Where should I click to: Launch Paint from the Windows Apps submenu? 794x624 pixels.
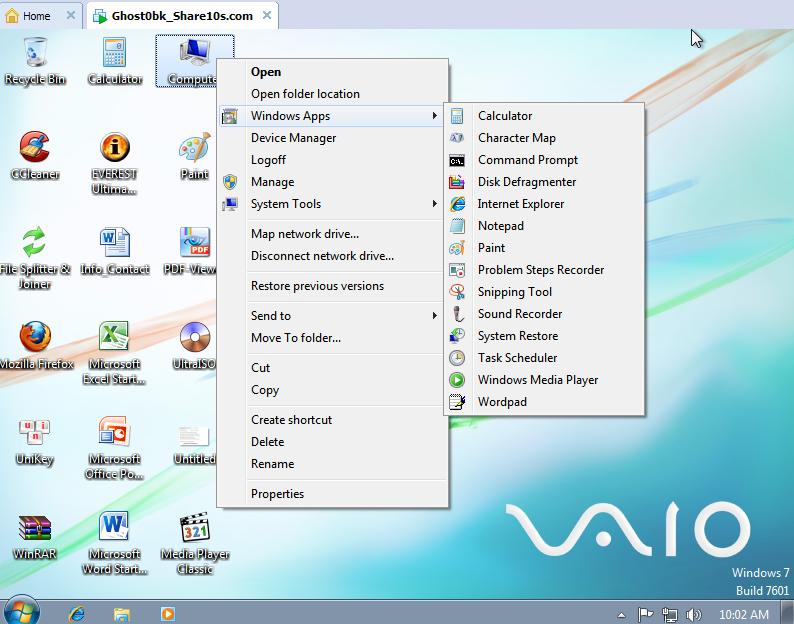[x=544, y=248]
